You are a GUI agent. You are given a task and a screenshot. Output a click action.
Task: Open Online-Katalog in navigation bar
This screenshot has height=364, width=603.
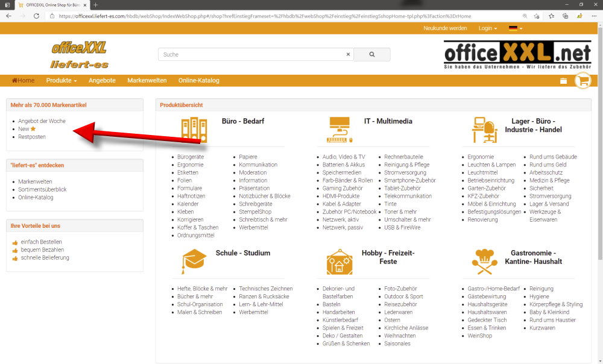[199, 81]
